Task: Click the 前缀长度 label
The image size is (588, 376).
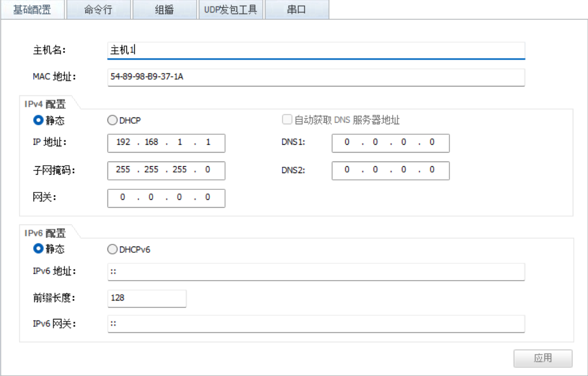Action: 54,298
